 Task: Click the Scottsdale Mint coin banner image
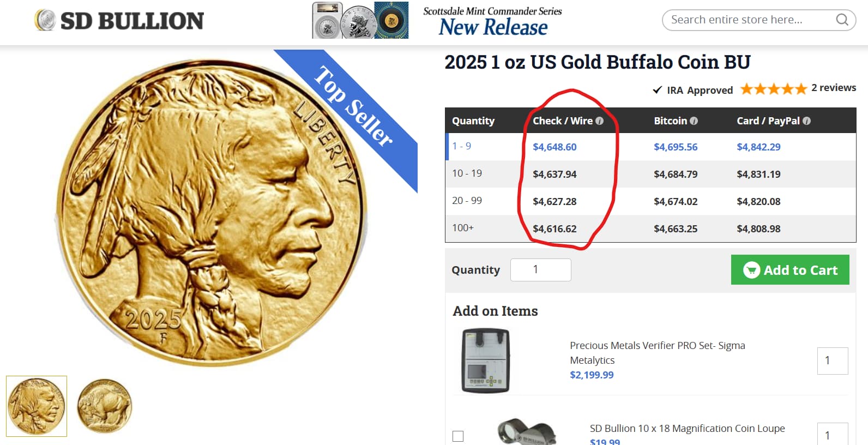(360, 20)
